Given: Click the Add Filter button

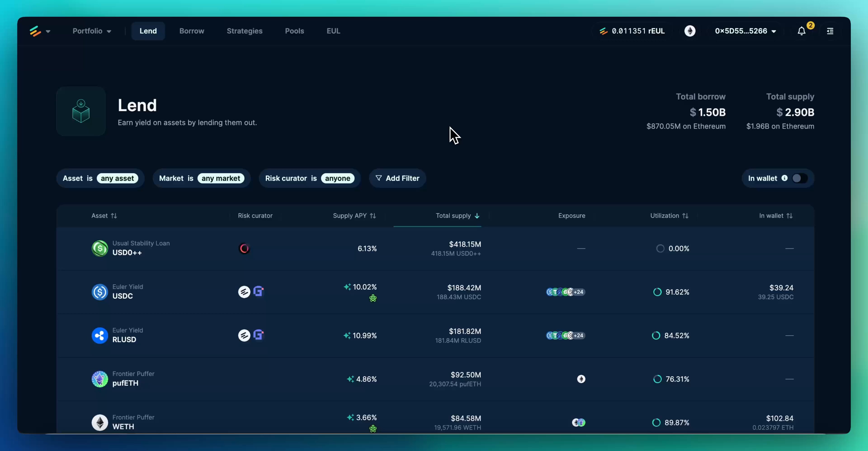Looking at the screenshot, I should [398, 178].
